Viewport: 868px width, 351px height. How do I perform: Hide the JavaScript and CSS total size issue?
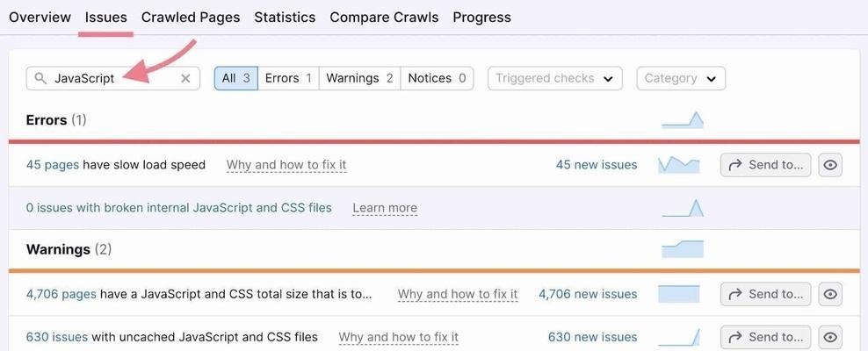pyautogui.click(x=830, y=294)
